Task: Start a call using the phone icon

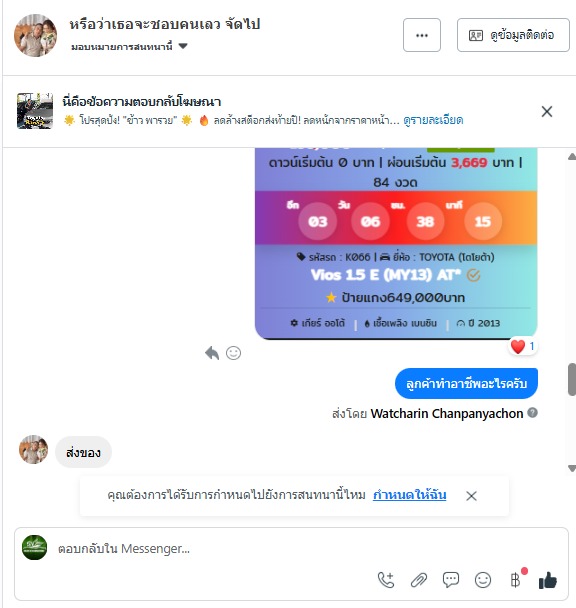Action: (x=386, y=580)
